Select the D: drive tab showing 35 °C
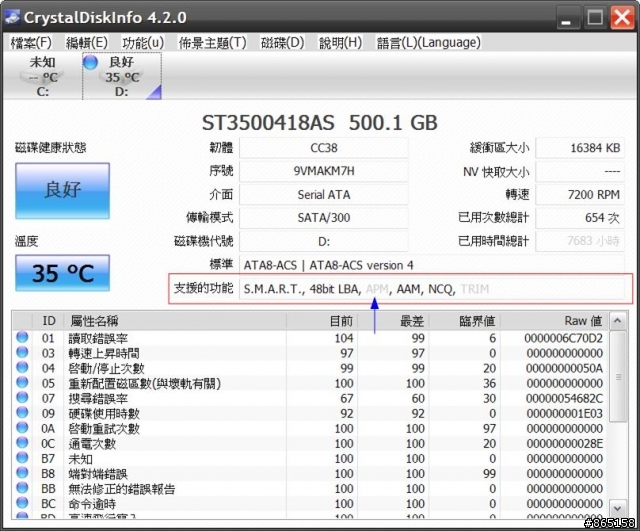640x531 pixels. 122,76
